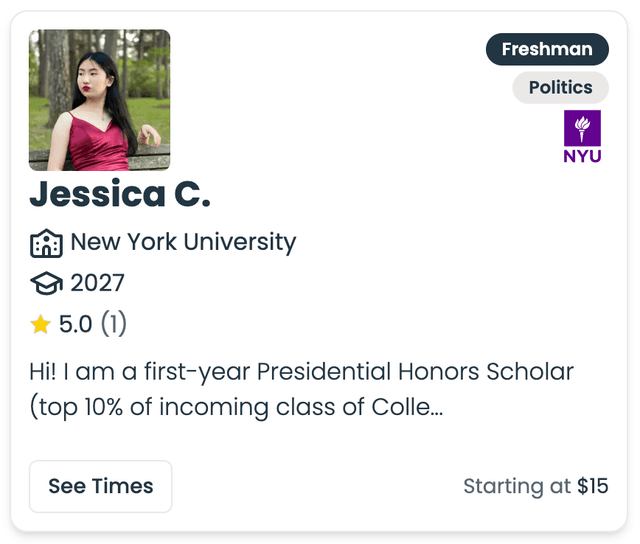Click the Jessica C. name heading
The height and width of the screenshot is (544, 640).
120,194
